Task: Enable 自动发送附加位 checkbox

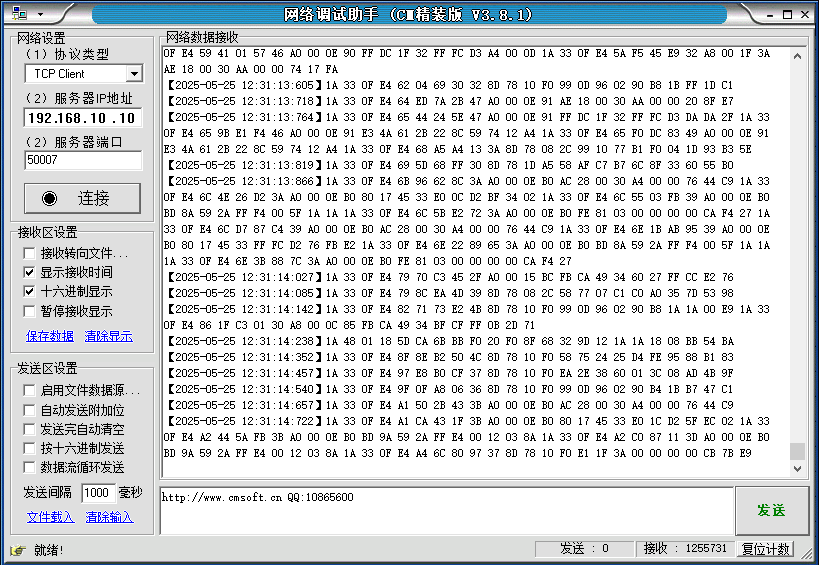Action: tap(29, 410)
